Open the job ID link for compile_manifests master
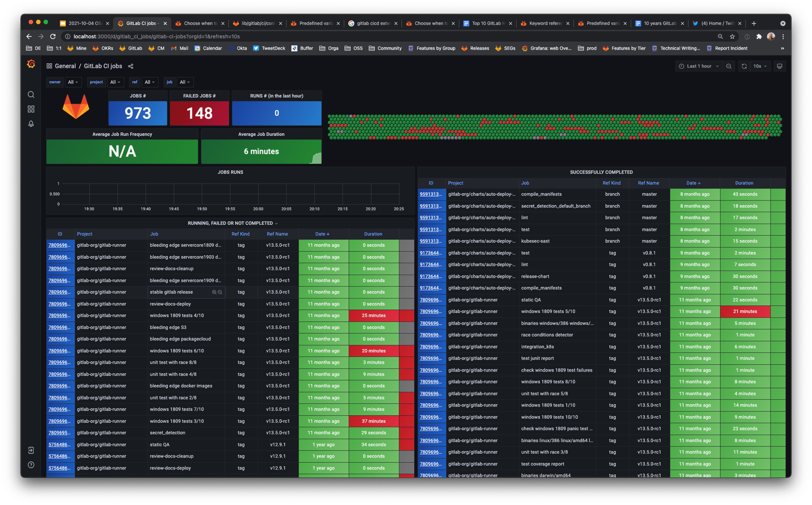 click(x=430, y=195)
